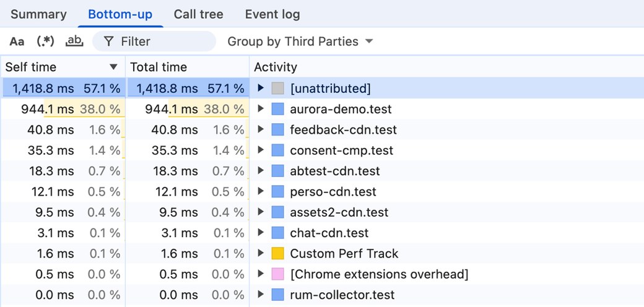This screenshot has width=644, height=307.
Task: Expand the abtest-cdn.test row
Action: (x=261, y=170)
